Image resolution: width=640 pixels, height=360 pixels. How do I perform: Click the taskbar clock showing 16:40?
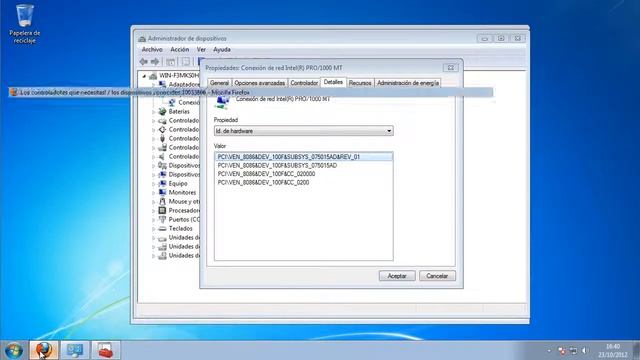pyautogui.click(x=613, y=351)
